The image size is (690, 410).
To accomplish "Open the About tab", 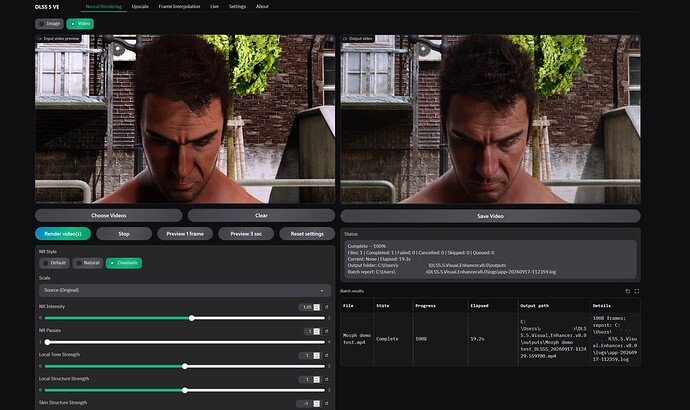I will pos(262,7).
